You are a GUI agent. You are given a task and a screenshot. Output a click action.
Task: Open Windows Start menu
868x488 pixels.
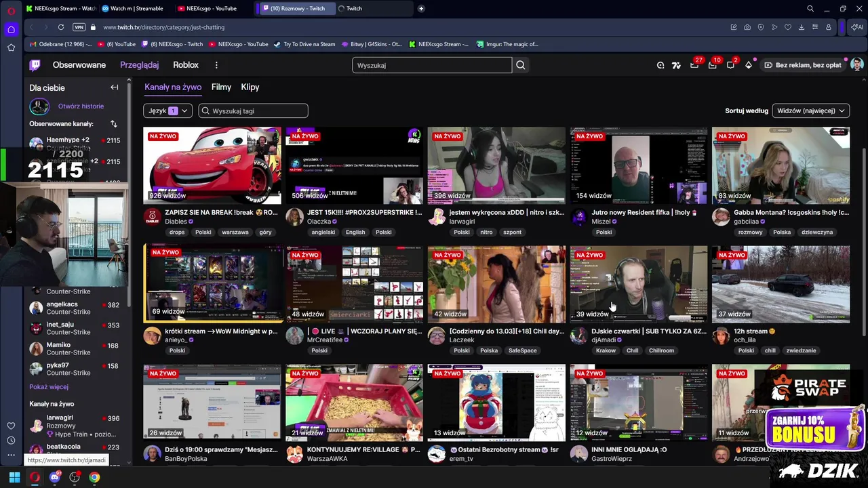14,477
